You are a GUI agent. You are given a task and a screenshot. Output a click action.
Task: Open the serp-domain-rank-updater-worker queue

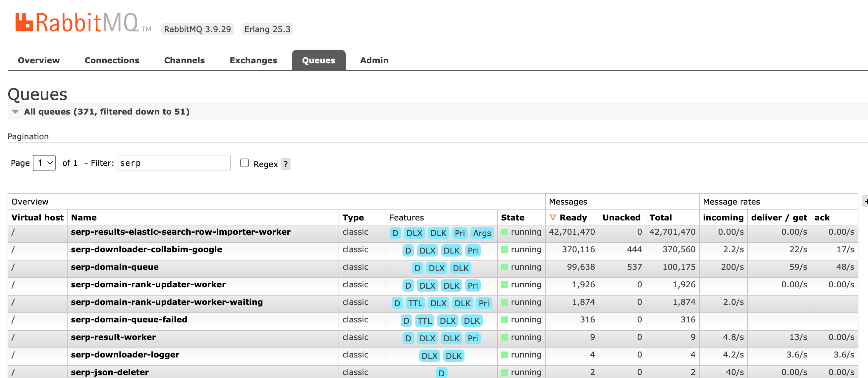(x=148, y=284)
